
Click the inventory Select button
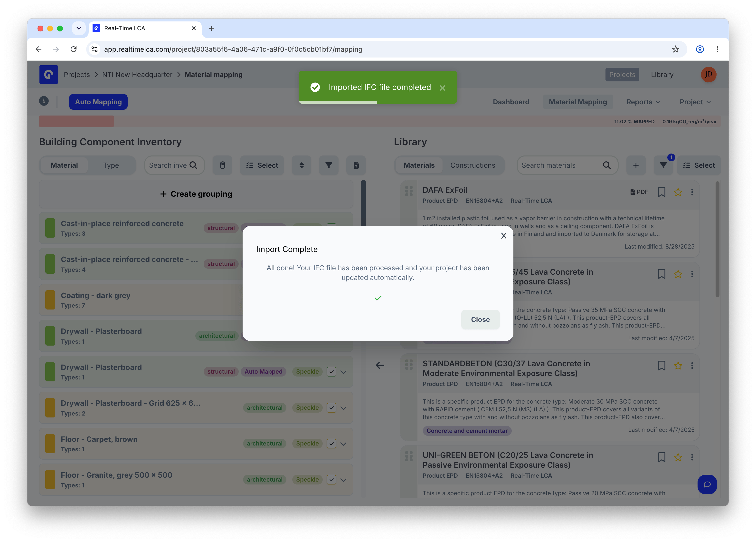tap(262, 165)
